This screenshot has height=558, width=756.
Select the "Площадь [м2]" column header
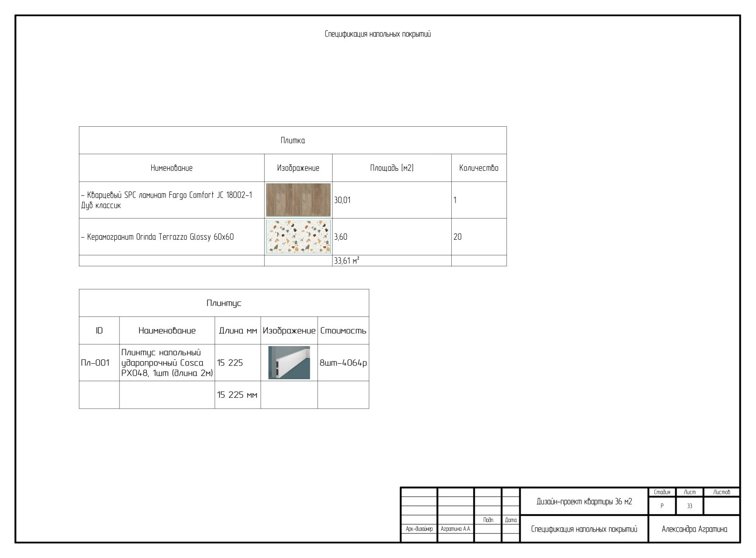[x=392, y=168]
